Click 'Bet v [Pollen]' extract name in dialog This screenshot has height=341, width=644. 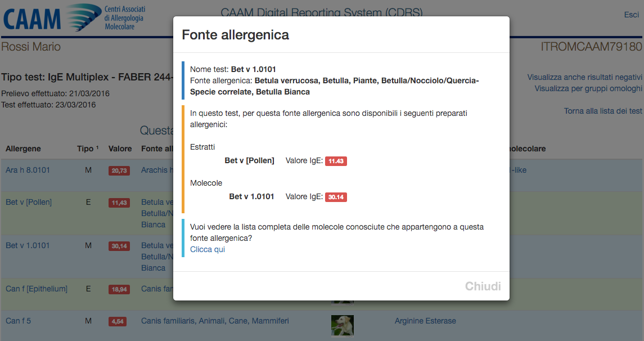[249, 160]
